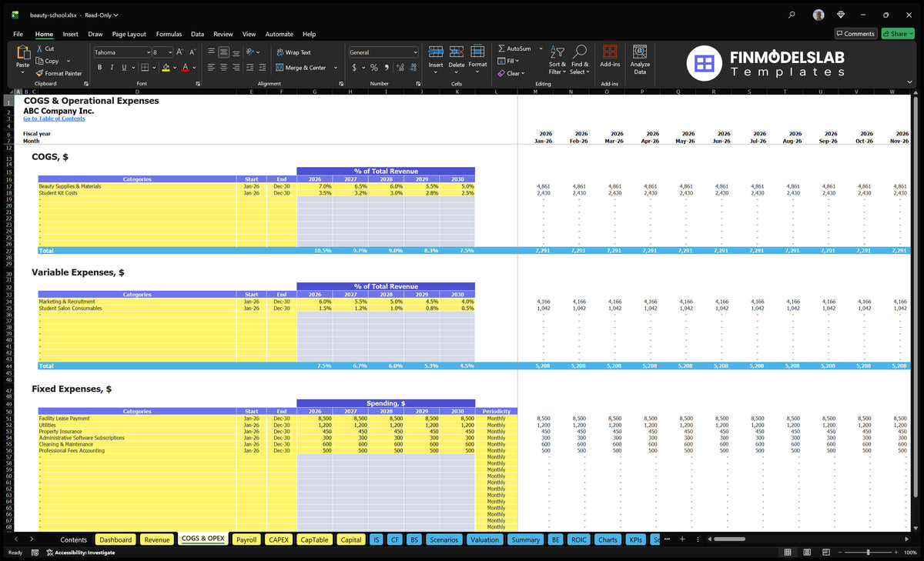The width and height of the screenshot is (924, 561).
Task: Open the File menu
Action: click(18, 34)
